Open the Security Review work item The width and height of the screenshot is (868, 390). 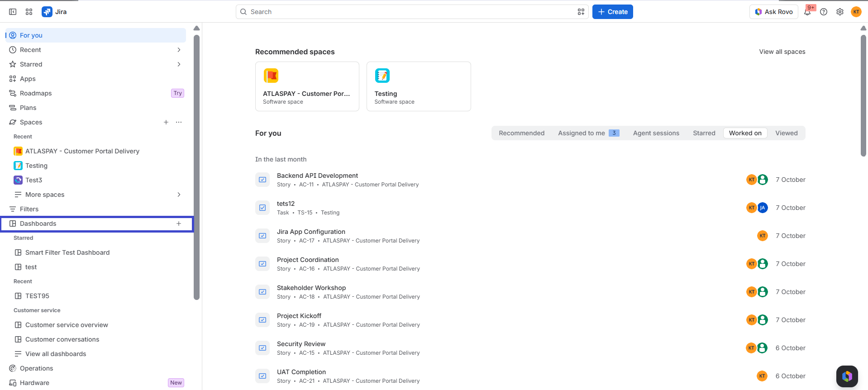301,344
